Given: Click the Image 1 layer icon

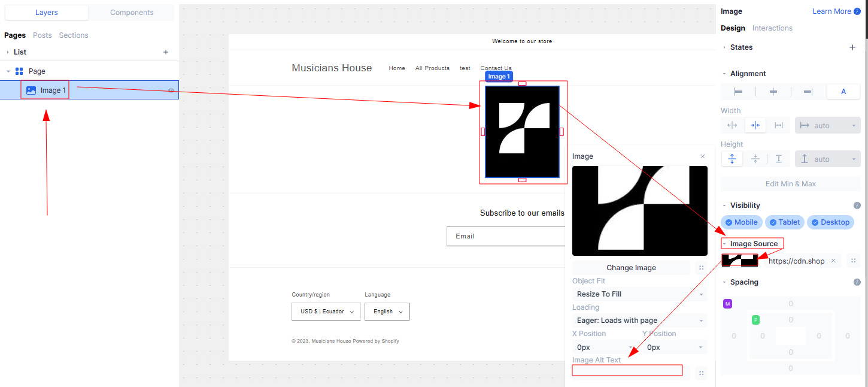Looking at the screenshot, I should coord(31,90).
